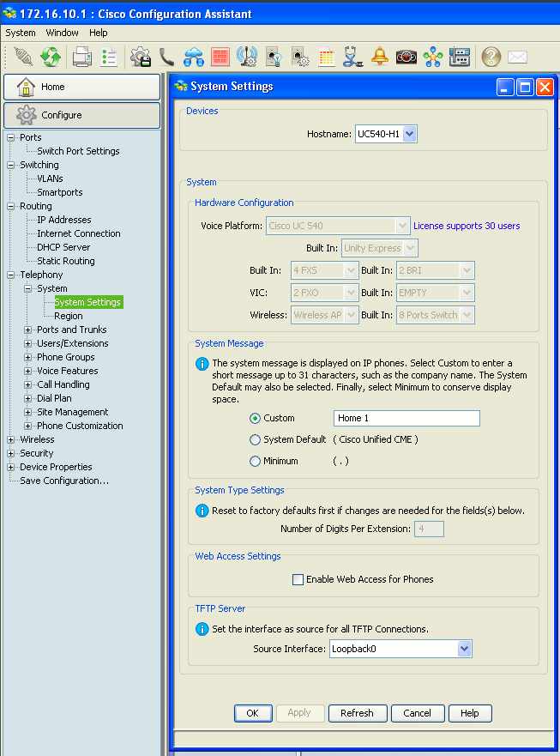Collapse the Ports tree node
Image resolution: width=560 pixels, height=756 pixels.
[10, 138]
